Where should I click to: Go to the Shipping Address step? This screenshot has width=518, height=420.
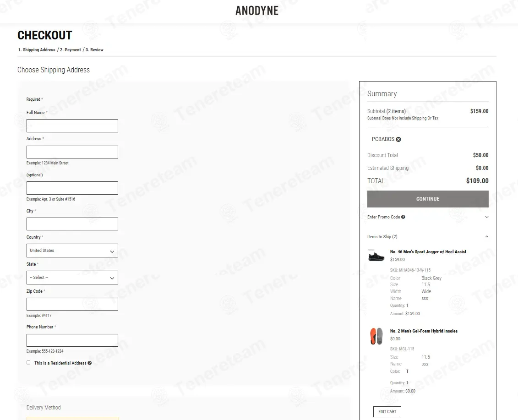(x=37, y=50)
